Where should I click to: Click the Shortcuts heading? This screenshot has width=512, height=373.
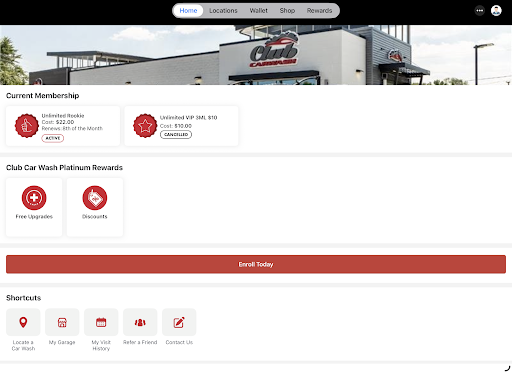click(24, 298)
